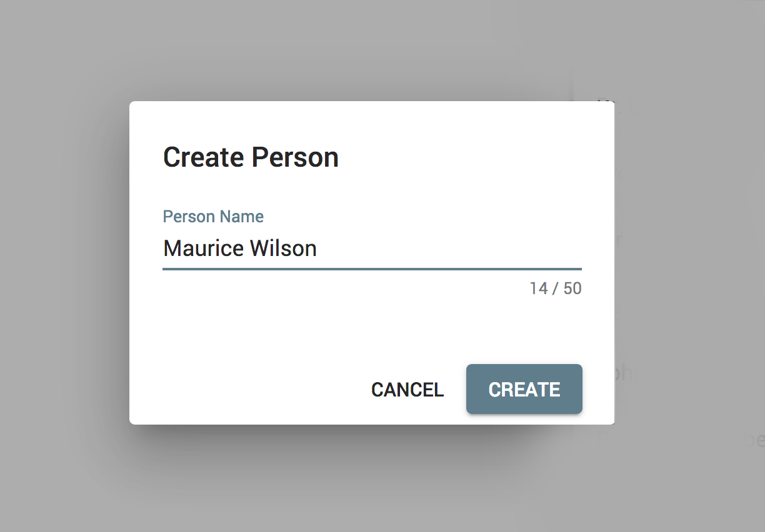Click the dimmed backdrop left of the dialog
The width and height of the screenshot is (765, 532).
pyautogui.click(x=62, y=262)
